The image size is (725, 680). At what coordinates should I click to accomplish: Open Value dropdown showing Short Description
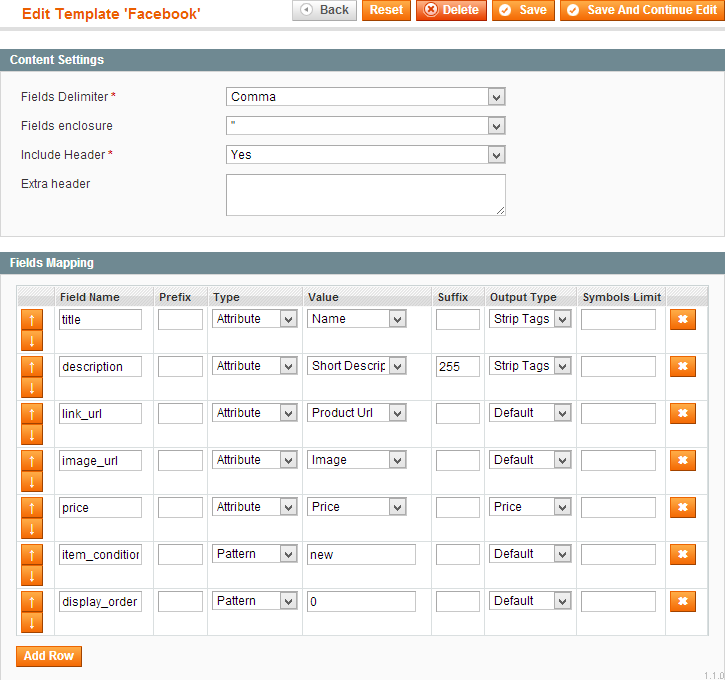356,366
